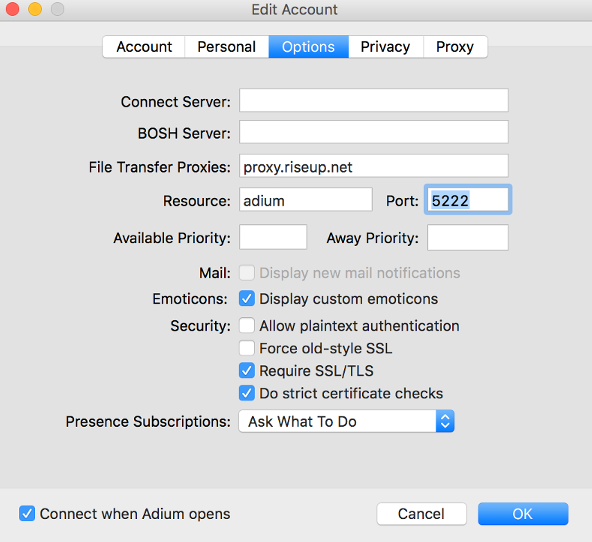The image size is (592, 542).
Task: Disable Display custom emoticons checkbox
Action: (x=247, y=299)
